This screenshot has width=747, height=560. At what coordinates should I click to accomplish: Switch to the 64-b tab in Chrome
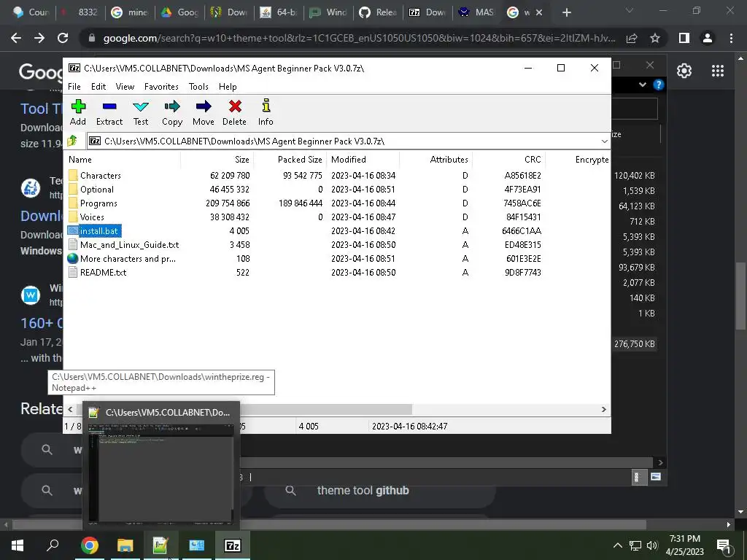pos(279,13)
